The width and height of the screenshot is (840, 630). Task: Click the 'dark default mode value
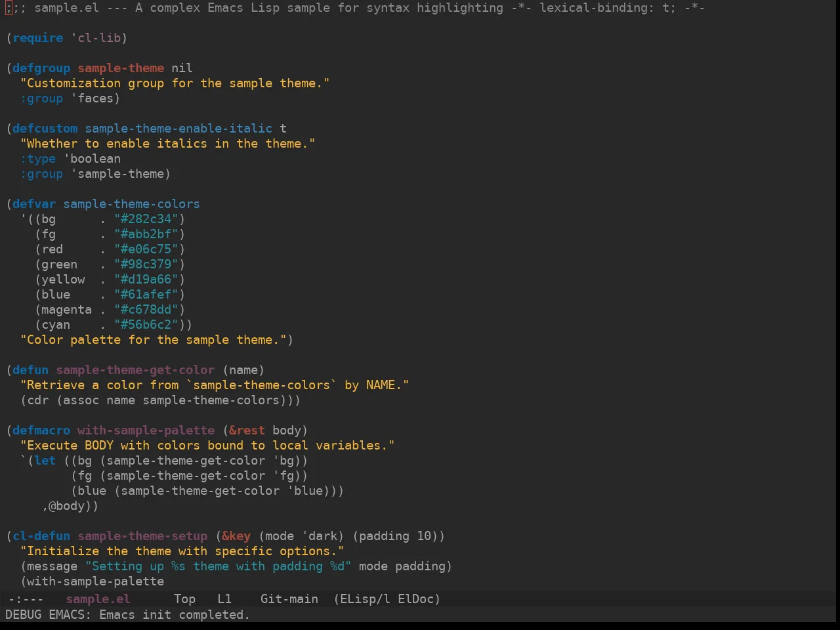(x=319, y=535)
